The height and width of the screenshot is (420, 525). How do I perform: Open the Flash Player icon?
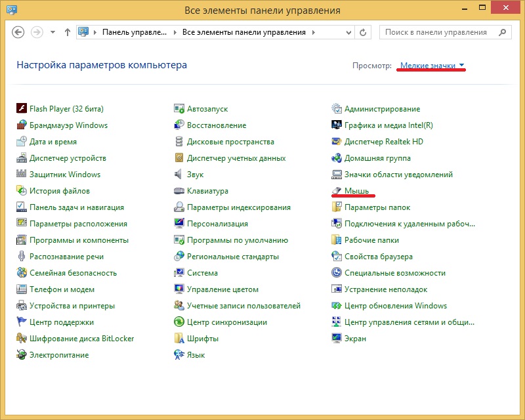pyautogui.click(x=22, y=108)
